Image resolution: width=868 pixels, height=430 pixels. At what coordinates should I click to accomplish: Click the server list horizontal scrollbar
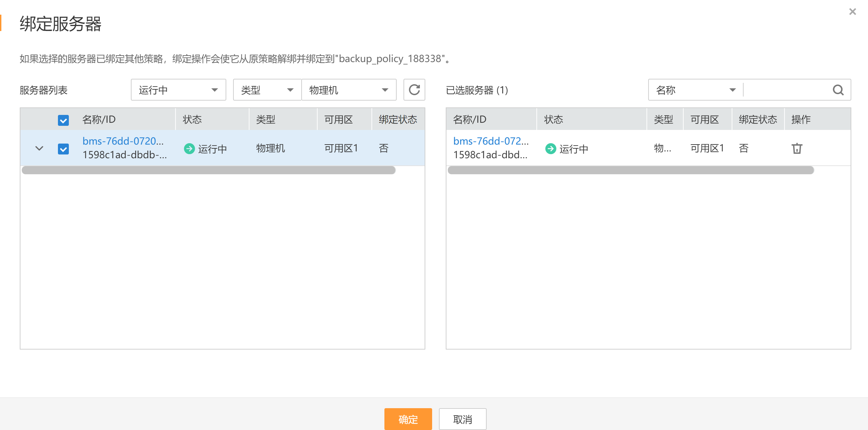pyautogui.click(x=209, y=170)
